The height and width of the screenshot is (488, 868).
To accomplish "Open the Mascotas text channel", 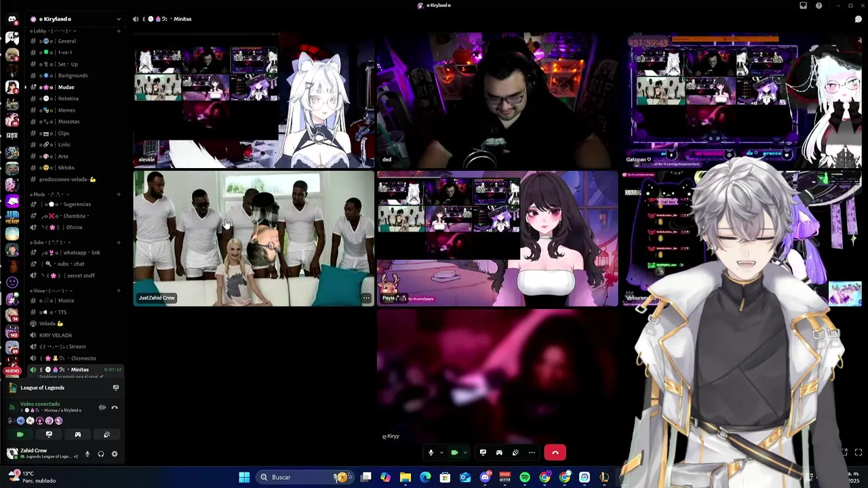I will click(x=75, y=121).
